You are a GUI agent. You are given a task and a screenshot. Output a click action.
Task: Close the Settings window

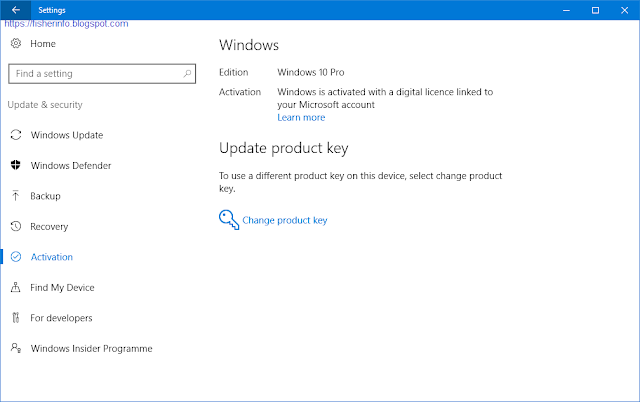624,10
